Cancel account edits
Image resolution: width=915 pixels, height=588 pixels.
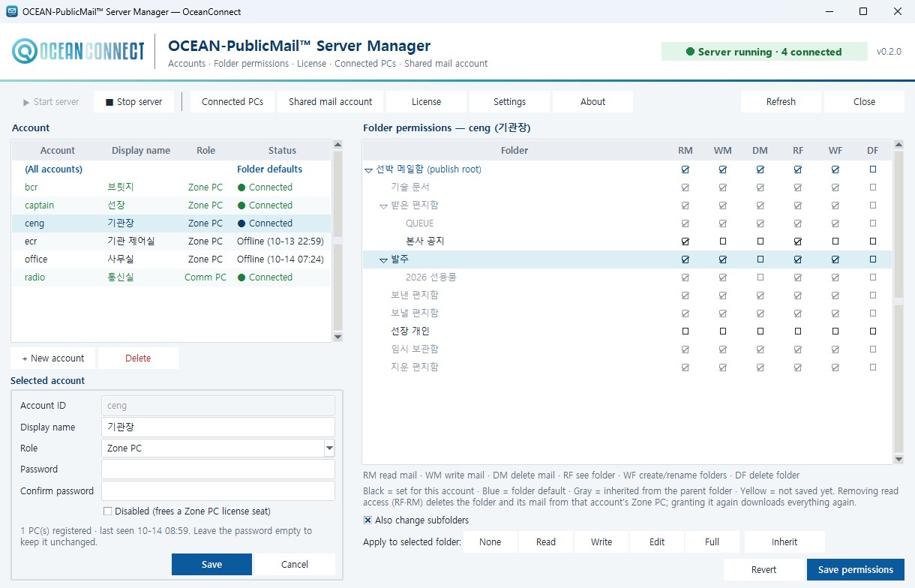pos(295,565)
